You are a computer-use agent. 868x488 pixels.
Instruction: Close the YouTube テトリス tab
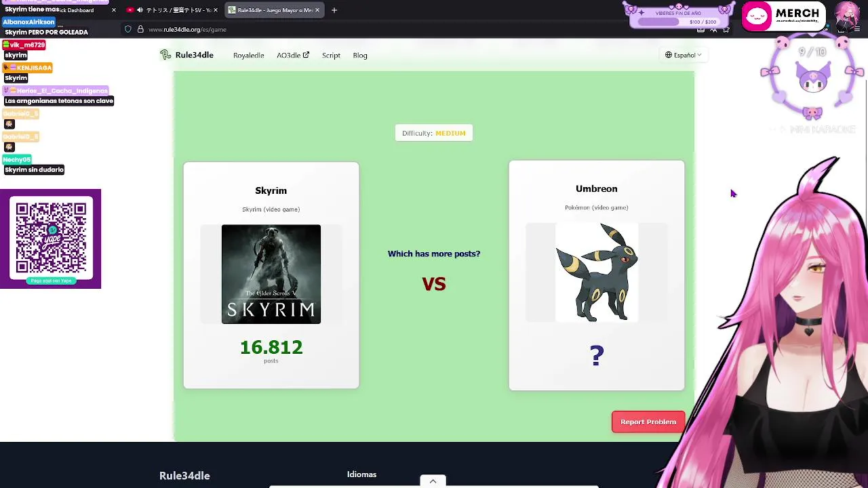click(216, 10)
